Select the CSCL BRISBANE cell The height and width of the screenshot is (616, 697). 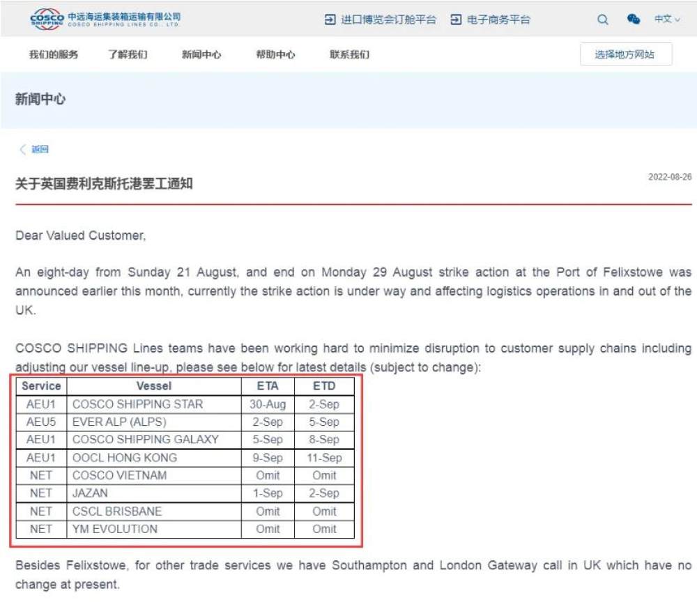pos(154,511)
